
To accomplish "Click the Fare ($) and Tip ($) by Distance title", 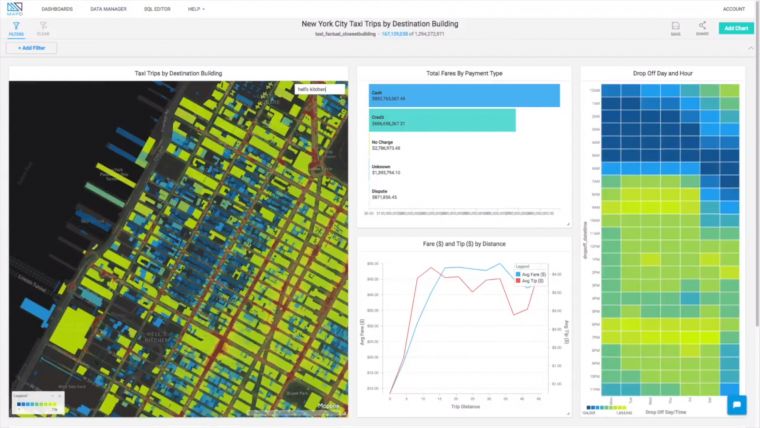I will tap(464, 244).
